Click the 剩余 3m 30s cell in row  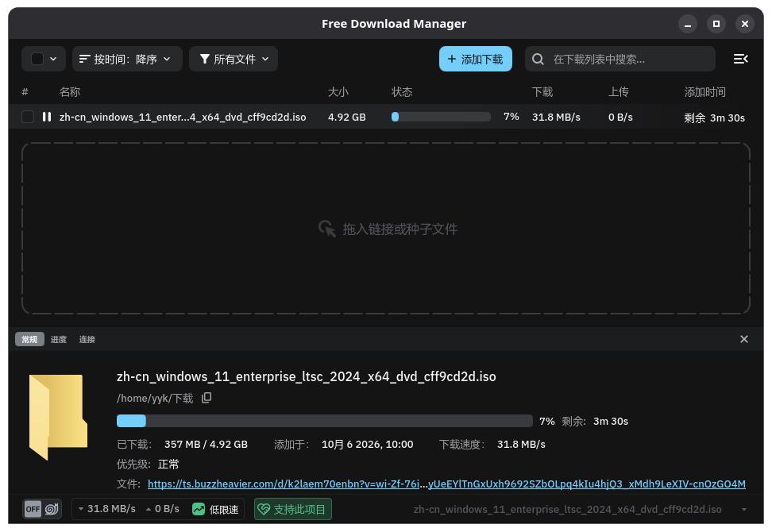click(714, 118)
